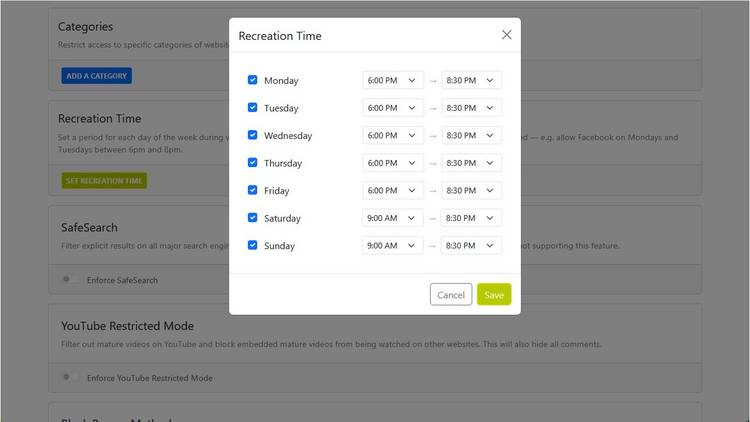Open Friday end time dropdown
This screenshot has height=422, width=750.
(x=471, y=190)
